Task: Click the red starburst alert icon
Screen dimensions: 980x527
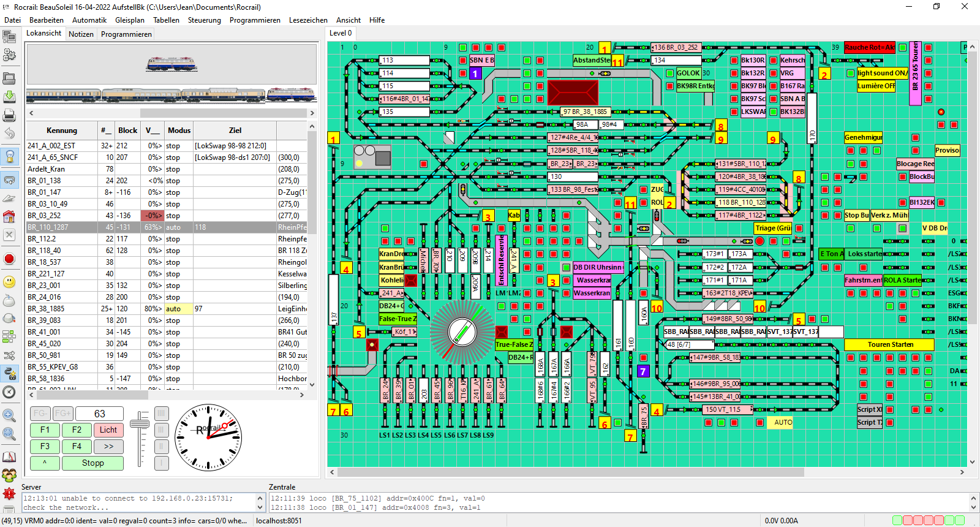Action: (9, 493)
